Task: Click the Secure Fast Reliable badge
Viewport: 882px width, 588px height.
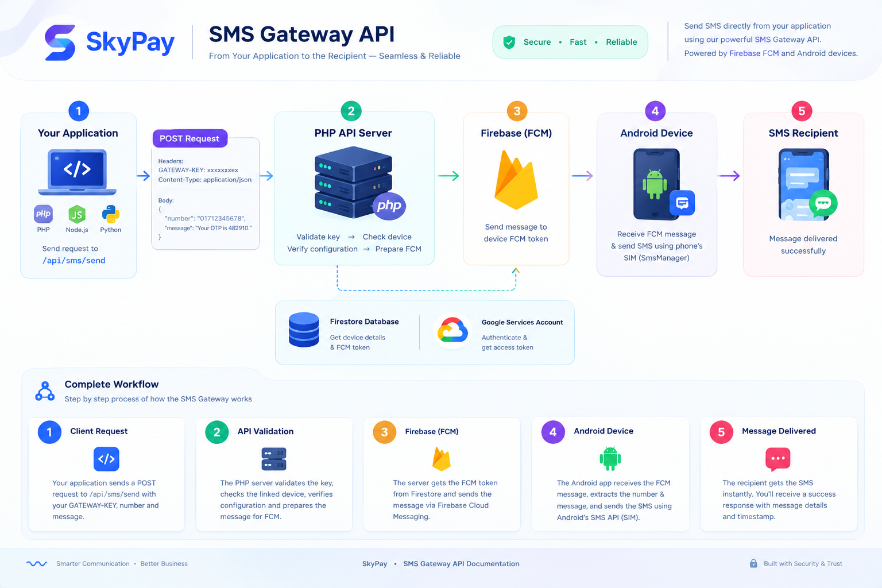Action: 570,42
